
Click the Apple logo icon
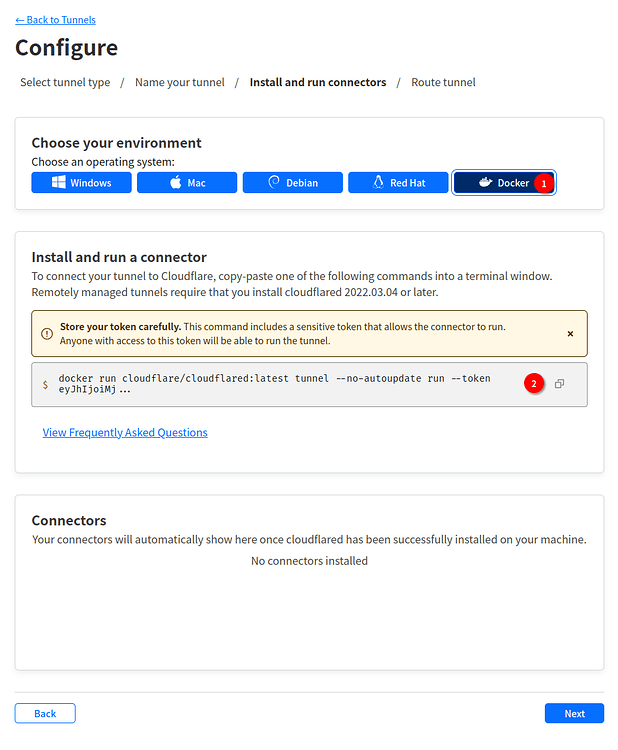coord(175,183)
